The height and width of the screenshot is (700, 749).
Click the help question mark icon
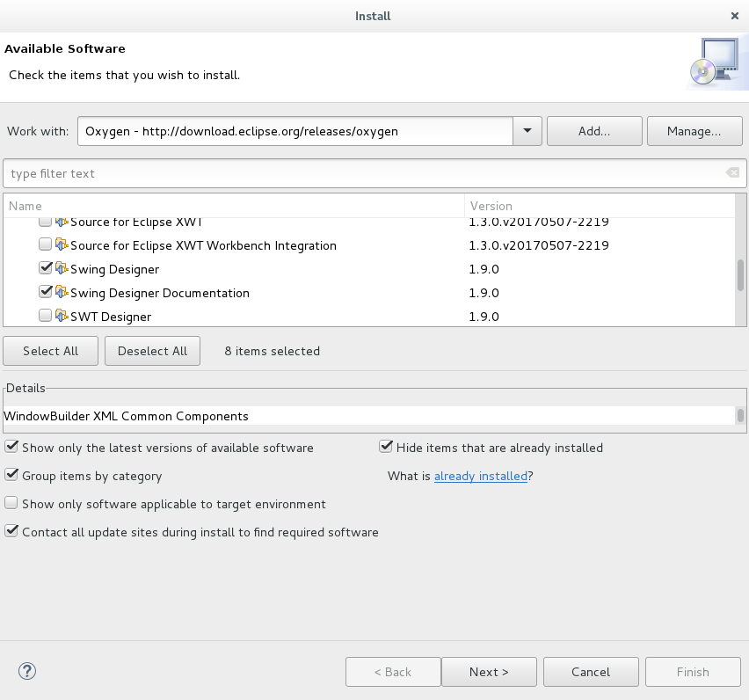tap(27, 671)
